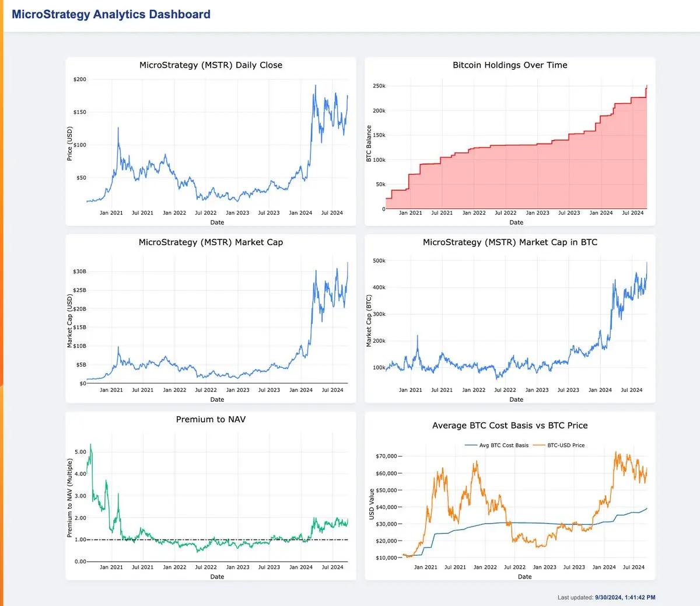Click the MicroStrategy (MSTR) Market Cap in BTC title

(x=510, y=242)
